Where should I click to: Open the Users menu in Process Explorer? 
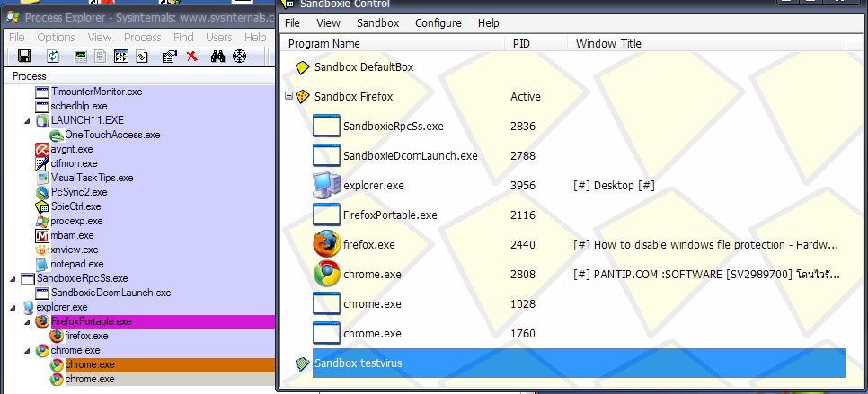pyautogui.click(x=219, y=38)
